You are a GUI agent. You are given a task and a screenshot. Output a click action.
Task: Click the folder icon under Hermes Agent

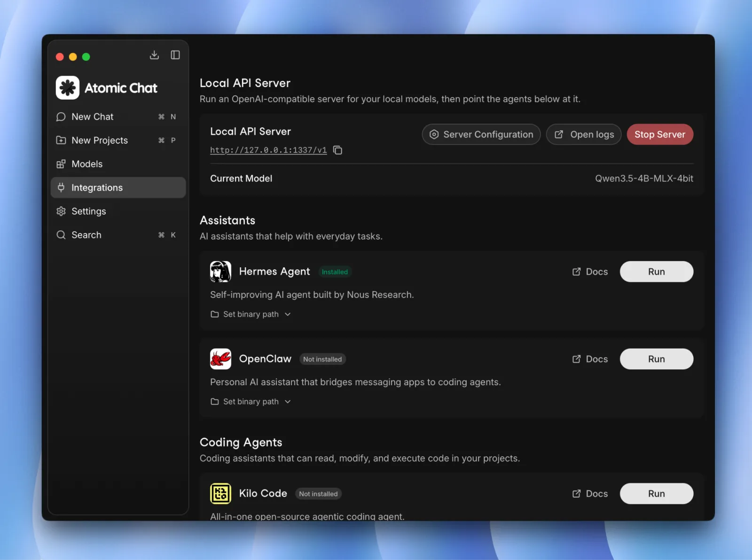215,314
